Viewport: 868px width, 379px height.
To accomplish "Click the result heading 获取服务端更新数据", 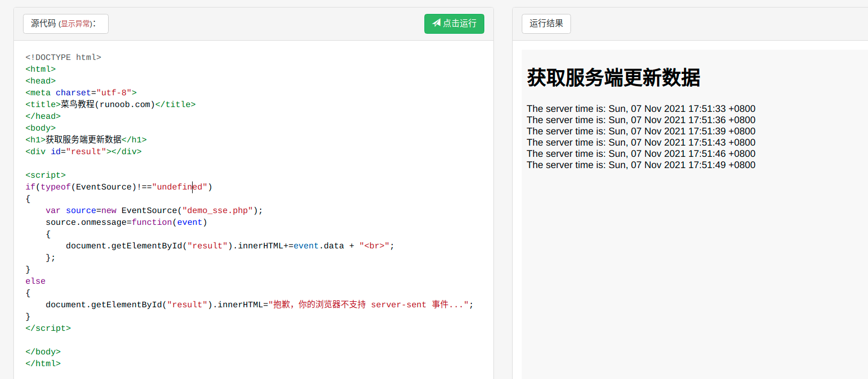I will (x=613, y=78).
